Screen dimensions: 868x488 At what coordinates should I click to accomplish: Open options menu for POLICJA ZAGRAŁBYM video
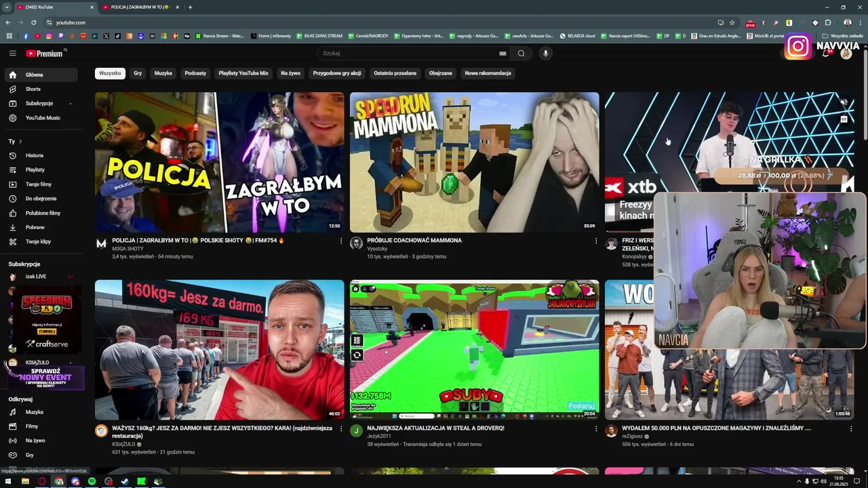(341, 241)
